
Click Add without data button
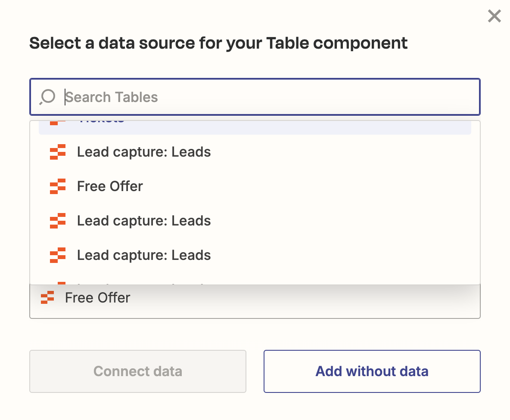coord(372,371)
